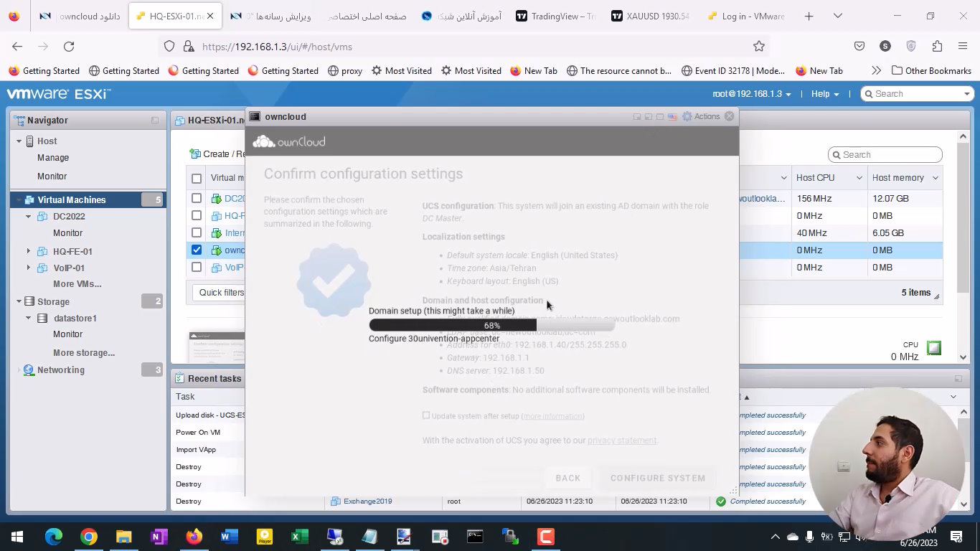980x551 pixels.
Task: Switch to the XAUUSD 1930.54 browser tab
Action: (651, 16)
